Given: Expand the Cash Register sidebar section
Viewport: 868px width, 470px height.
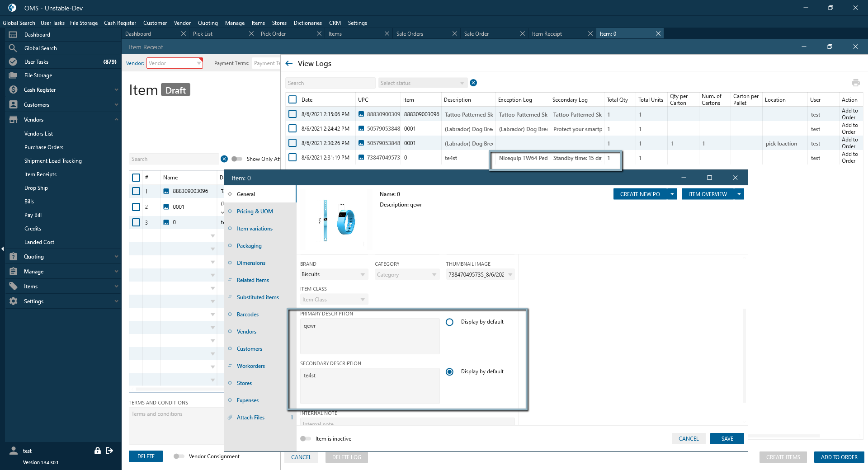Looking at the screenshot, I should click(116, 90).
